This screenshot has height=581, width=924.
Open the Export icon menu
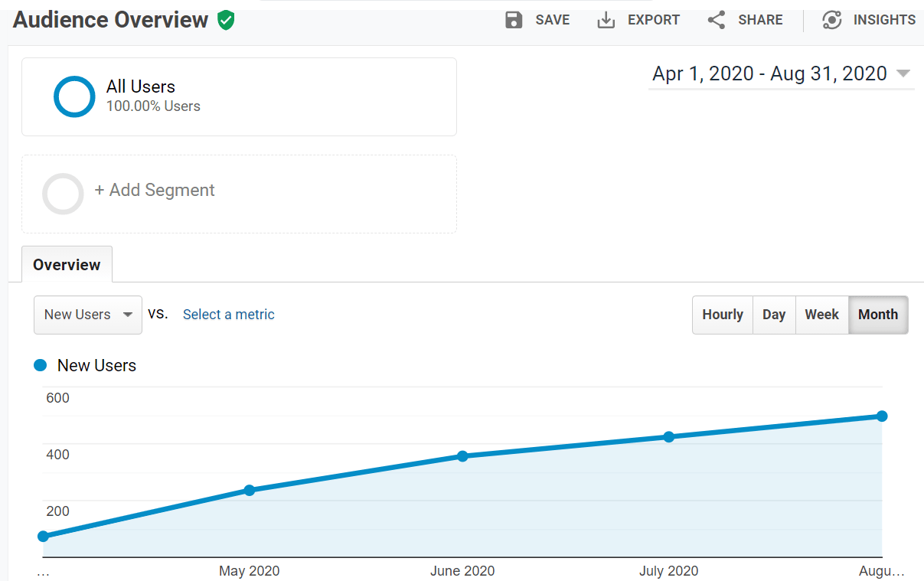606,20
